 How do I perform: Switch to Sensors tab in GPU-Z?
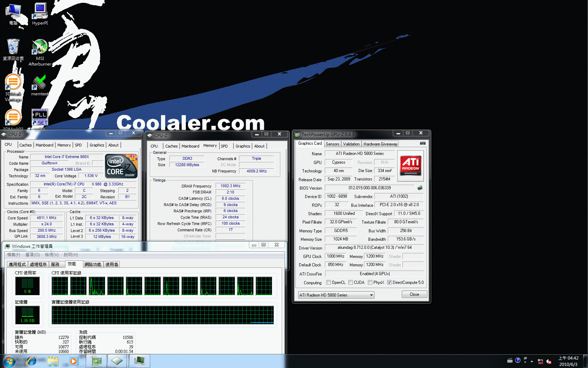332,144
